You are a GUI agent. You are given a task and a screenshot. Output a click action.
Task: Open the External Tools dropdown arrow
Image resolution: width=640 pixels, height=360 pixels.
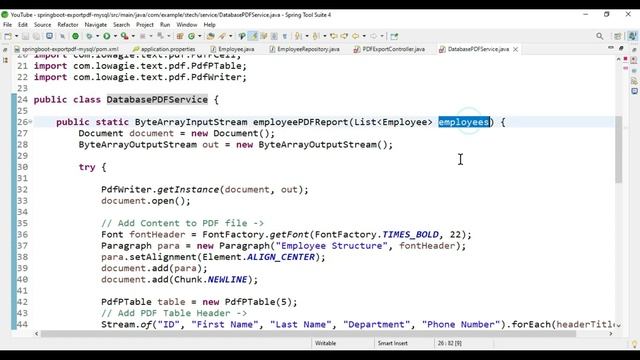coord(133,36)
